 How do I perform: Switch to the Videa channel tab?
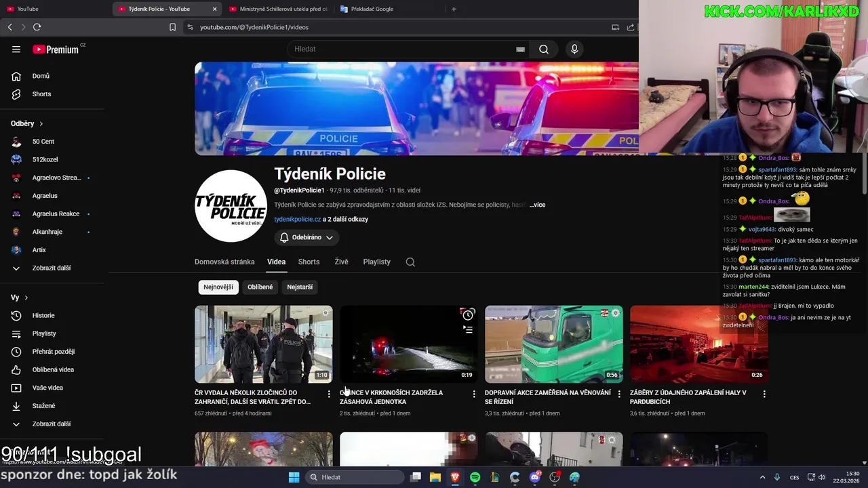276,262
